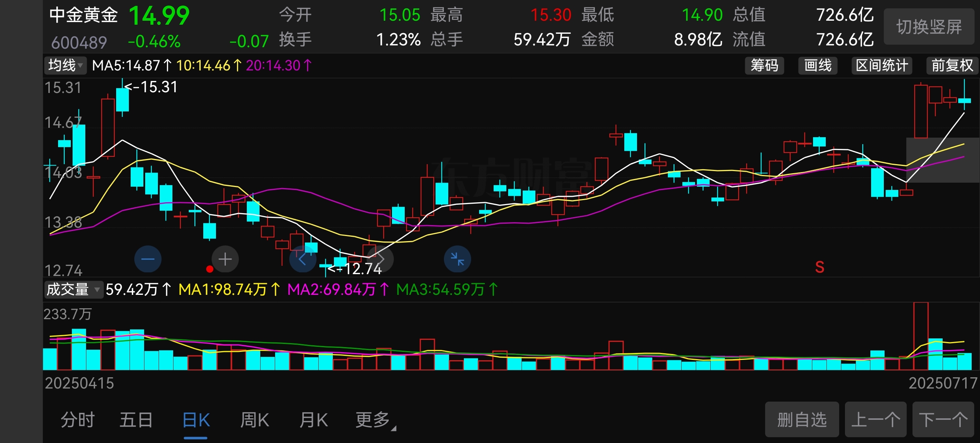This screenshot has width=980, height=443.
Task: Click the volume axis label 233.7万
Action: pos(68,314)
